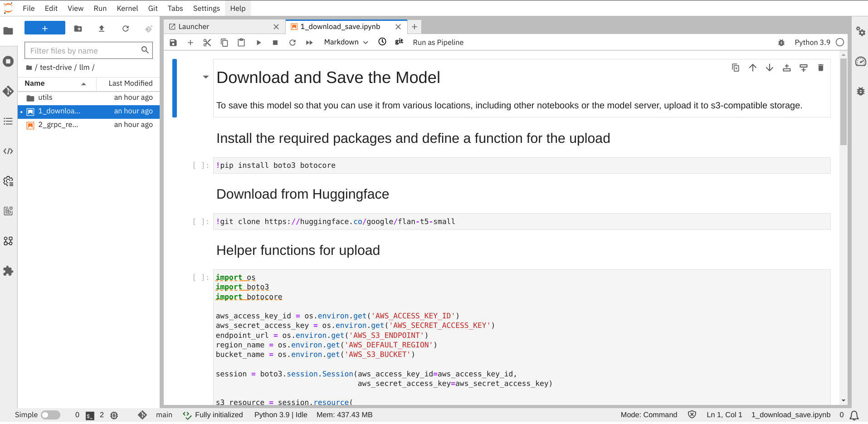The image size is (868, 424).
Task: Add a new tab with plus button
Action: coord(414,27)
